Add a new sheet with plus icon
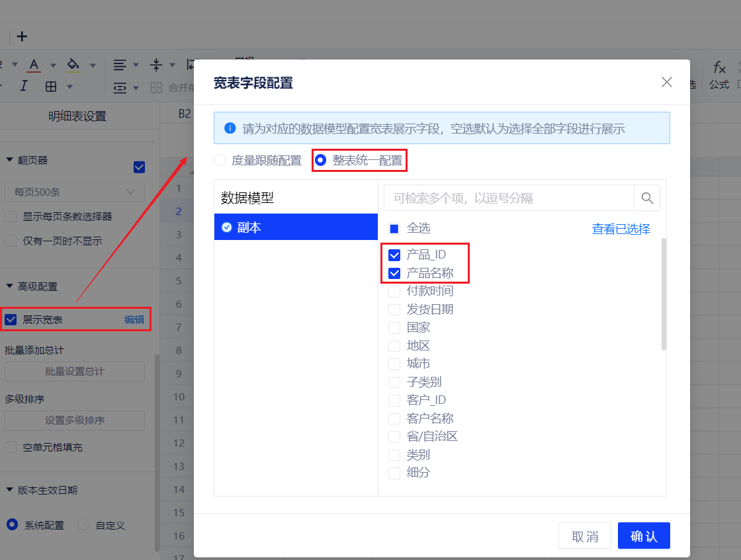This screenshot has height=560, width=741. [x=22, y=36]
